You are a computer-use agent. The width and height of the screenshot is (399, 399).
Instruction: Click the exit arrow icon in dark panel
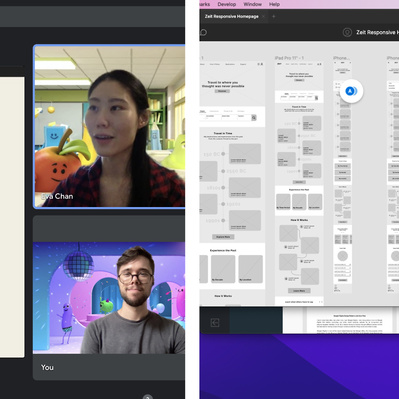tap(215, 322)
